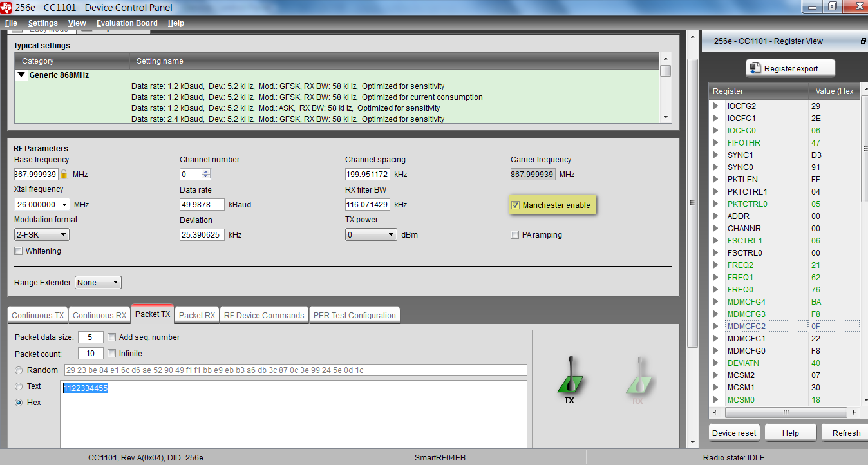Select the 2.4 kBaud GFSK typical setting
This screenshot has height=465, width=868.
[288, 119]
